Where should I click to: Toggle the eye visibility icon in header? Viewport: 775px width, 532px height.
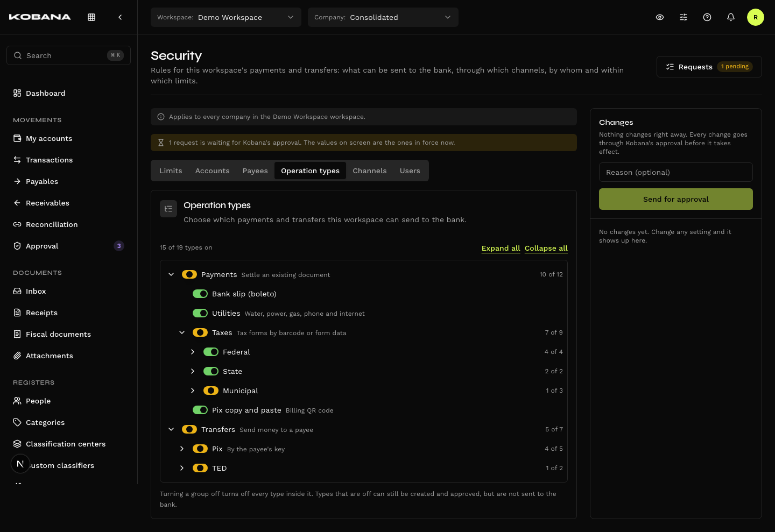(660, 17)
